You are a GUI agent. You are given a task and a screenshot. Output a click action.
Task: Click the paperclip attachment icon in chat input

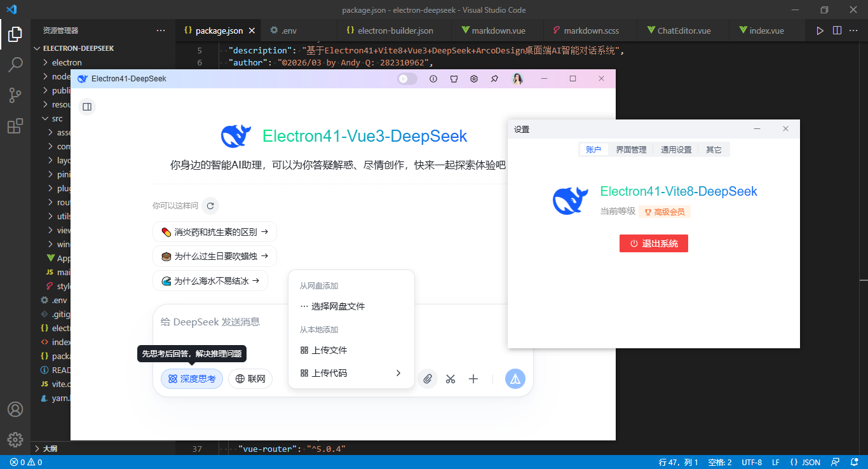point(428,378)
